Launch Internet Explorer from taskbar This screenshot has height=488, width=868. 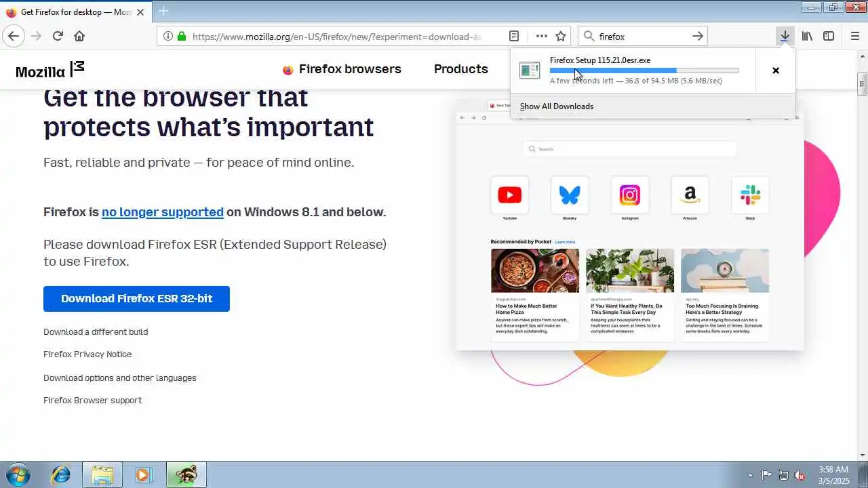(60, 474)
